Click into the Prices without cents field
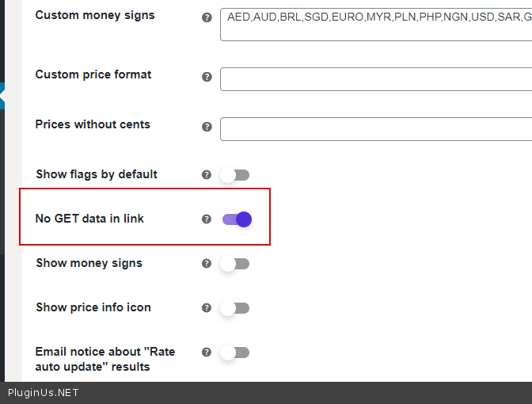 click(376, 129)
